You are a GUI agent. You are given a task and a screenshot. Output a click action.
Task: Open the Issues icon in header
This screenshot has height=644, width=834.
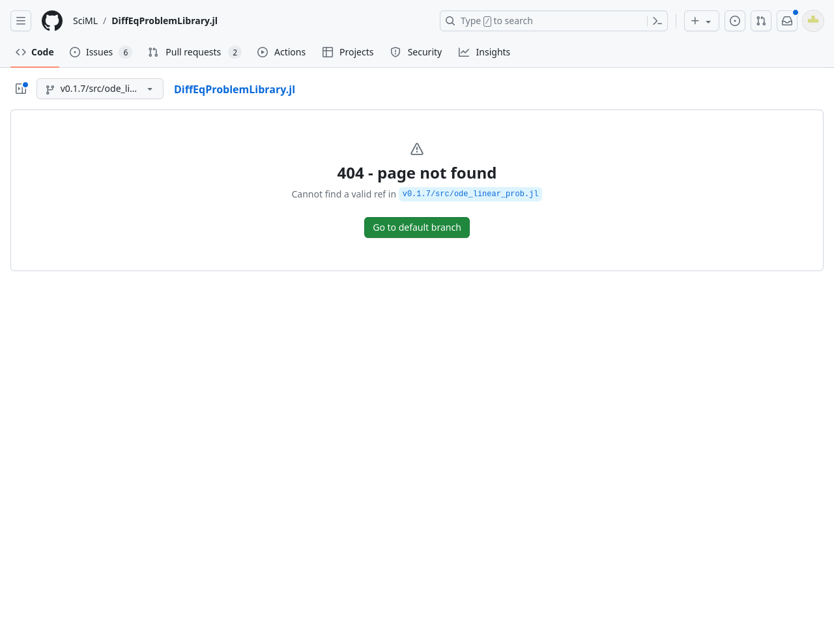[735, 21]
